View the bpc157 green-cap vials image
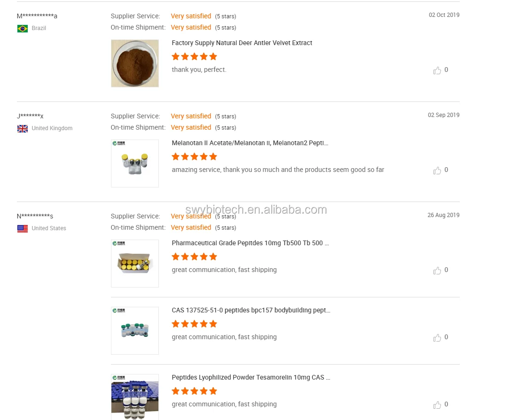511x420 pixels. [x=135, y=331]
